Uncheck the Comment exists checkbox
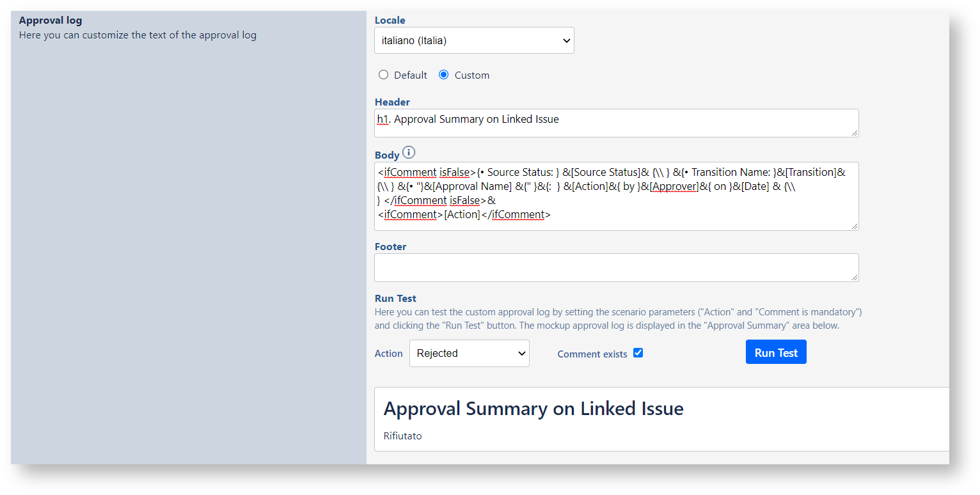This screenshot has width=980, height=495. click(638, 353)
